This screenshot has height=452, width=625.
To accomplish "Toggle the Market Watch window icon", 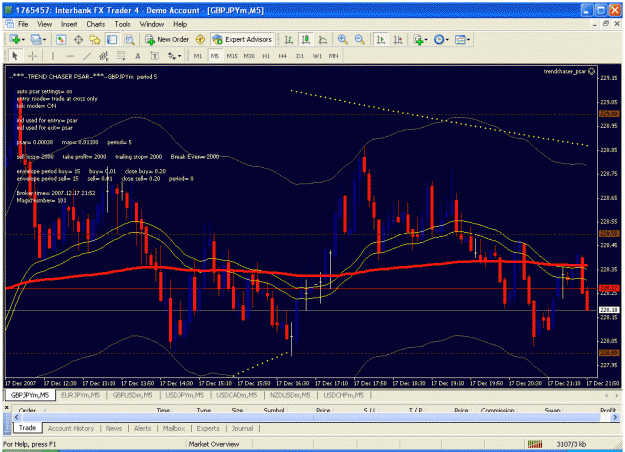I will (x=61, y=39).
